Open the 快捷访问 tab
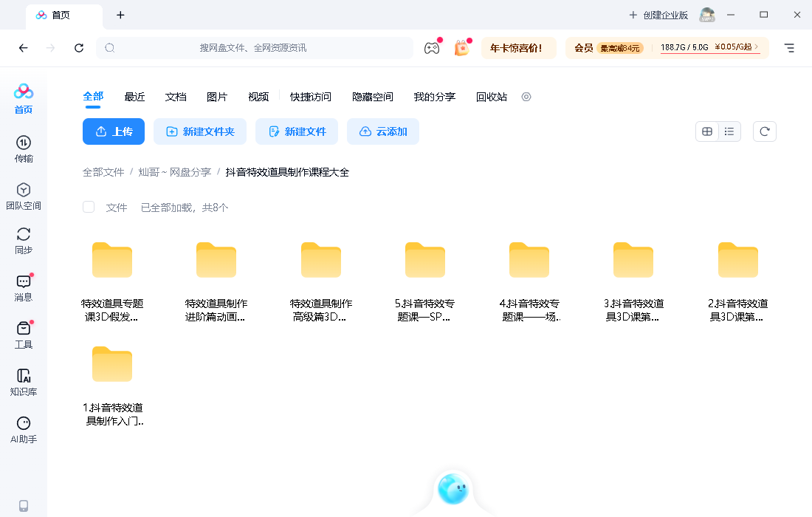Screen dimensions: 812x517 [x=311, y=97]
